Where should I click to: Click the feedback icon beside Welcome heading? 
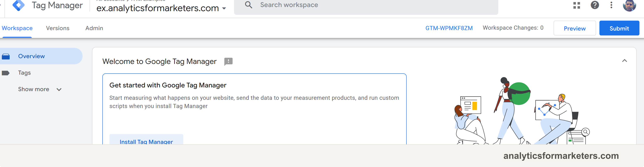pos(228,61)
